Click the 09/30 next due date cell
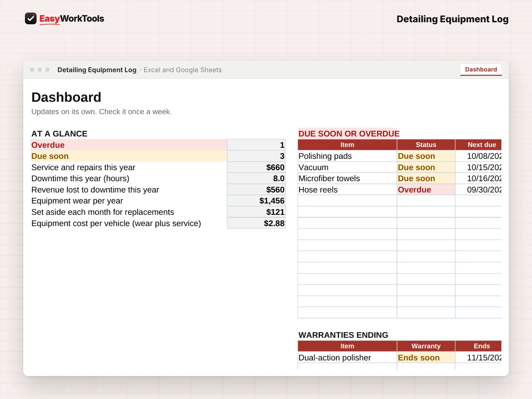Viewport: 532px width, 399px height. pos(478,190)
